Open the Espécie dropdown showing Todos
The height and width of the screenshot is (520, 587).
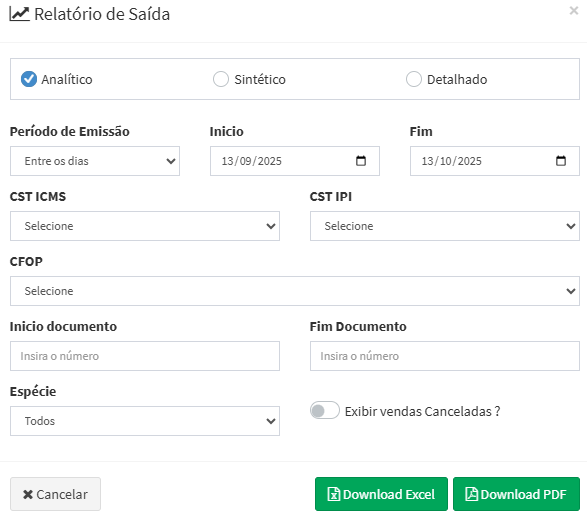point(145,421)
